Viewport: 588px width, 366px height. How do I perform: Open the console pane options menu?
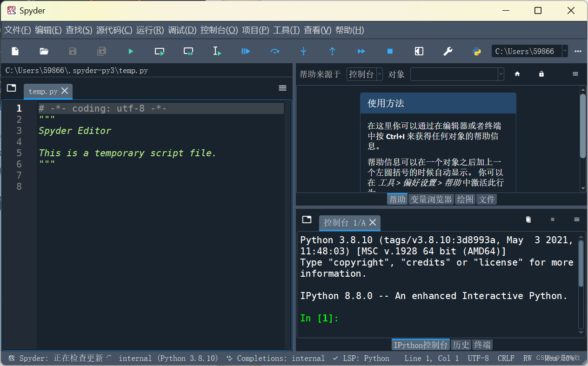pos(577,219)
